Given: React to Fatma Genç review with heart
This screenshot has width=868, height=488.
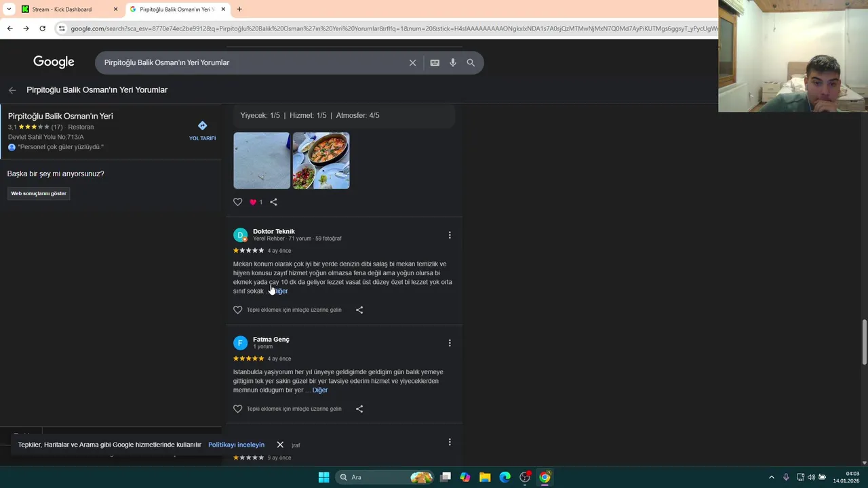Looking at the screenshot, I should [237, 409].
